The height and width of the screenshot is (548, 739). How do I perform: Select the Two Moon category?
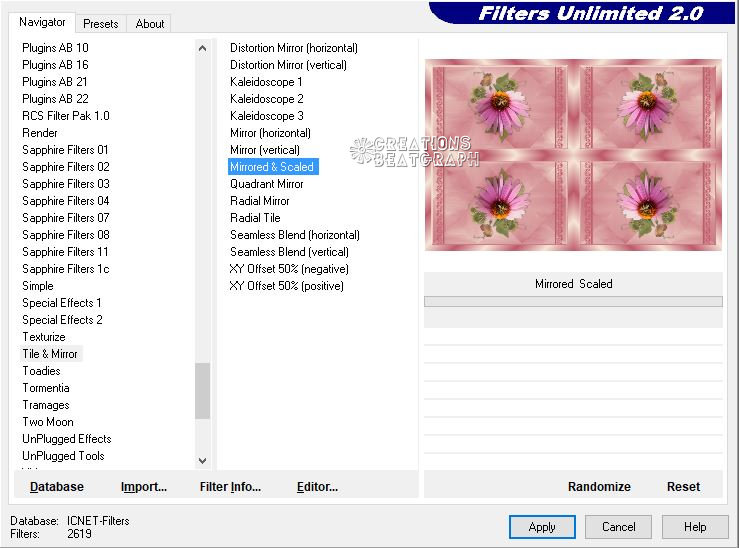pyautogui.click(x=48, y=422)
